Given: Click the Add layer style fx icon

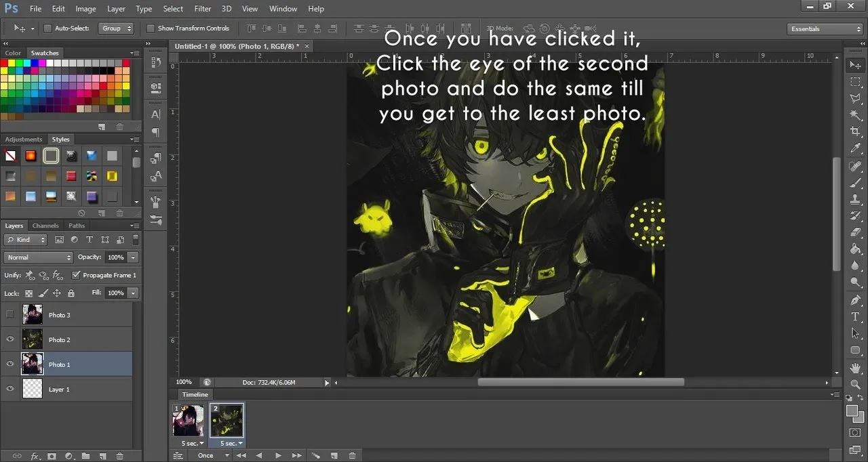Looking at the screenshot, I should coord(34,457).
